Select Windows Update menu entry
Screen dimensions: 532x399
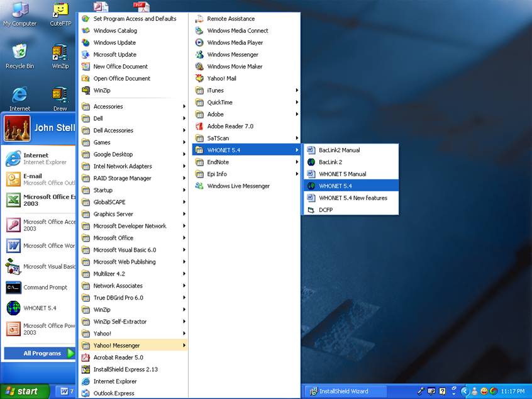coord(114,43)
